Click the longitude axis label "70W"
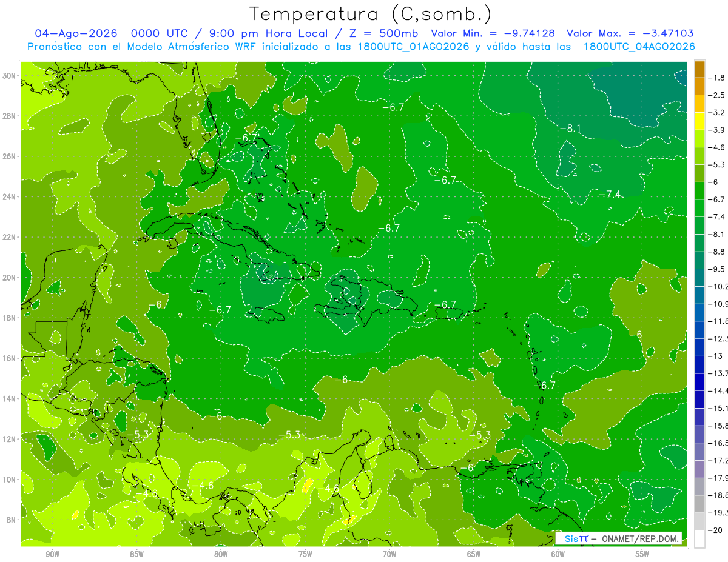 pyautogui.click(x=389, y=554)
